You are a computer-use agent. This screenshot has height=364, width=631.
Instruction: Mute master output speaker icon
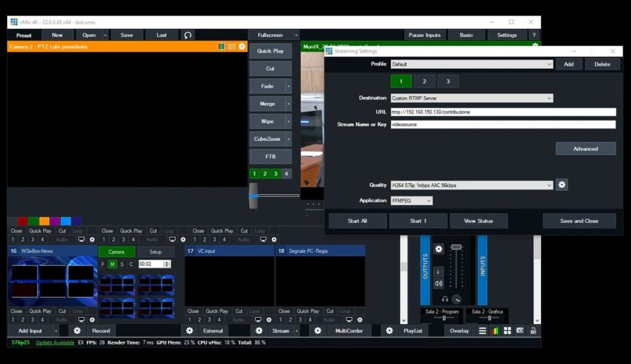439,283
